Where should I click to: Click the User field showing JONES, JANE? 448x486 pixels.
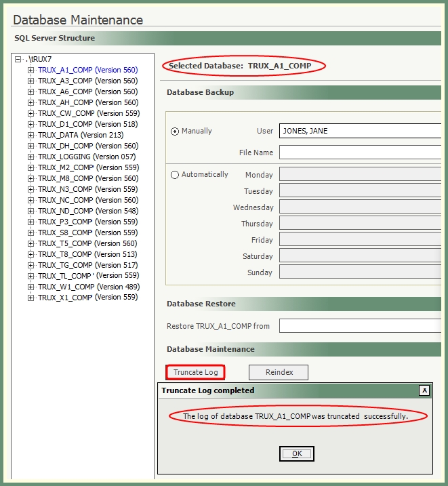pyautogui.click(x=360, y=131)
